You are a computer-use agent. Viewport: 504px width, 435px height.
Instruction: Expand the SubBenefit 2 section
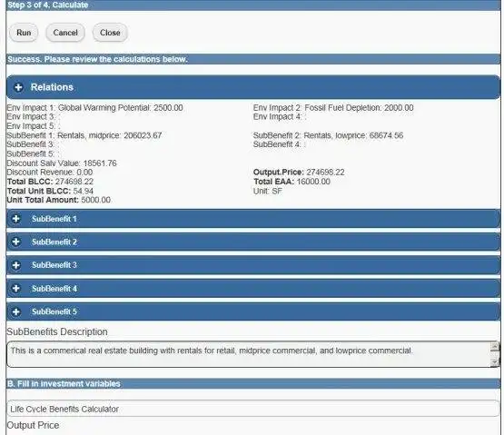[x=253, y=242]
